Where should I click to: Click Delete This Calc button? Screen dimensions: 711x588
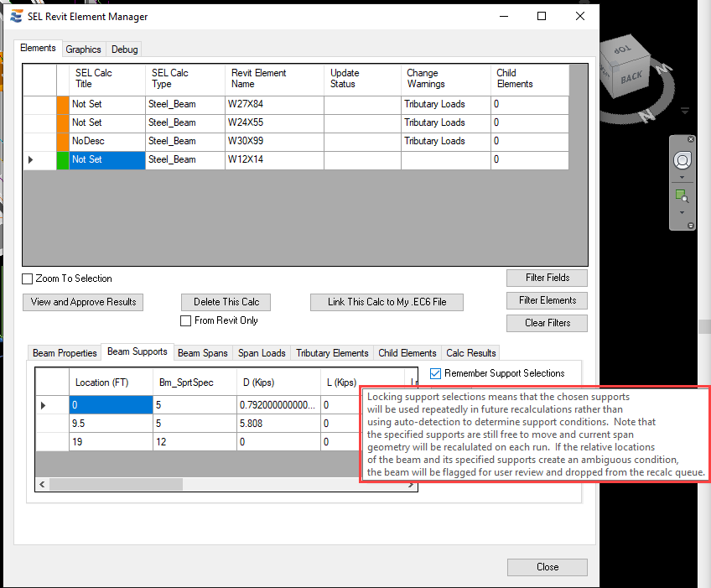pyautogui.click(x=226, y=302)
